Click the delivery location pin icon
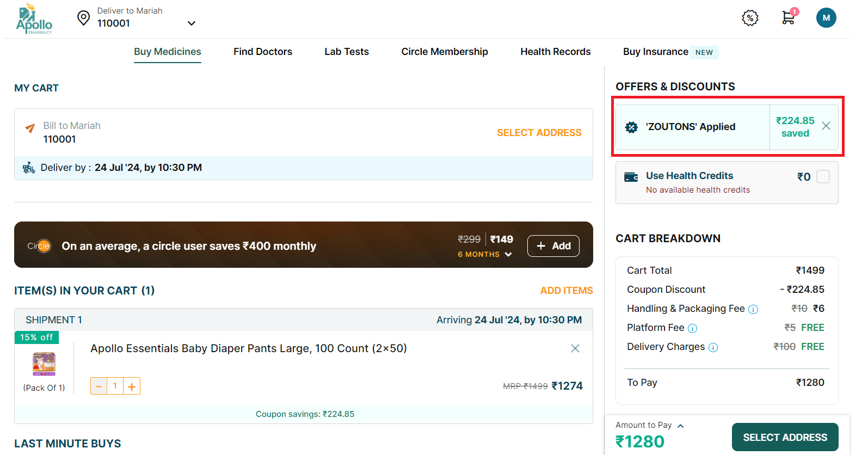The height and width of the screenshot is (455, 868). pos(83,18)
